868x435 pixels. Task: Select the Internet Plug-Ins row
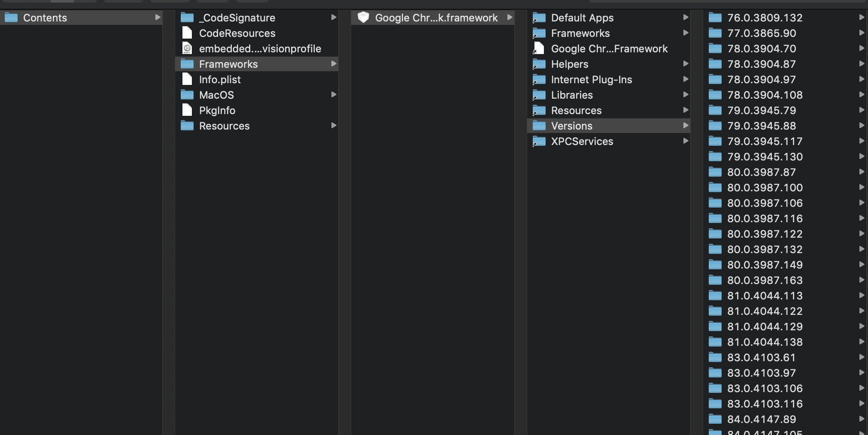click(x=609, y=79)
